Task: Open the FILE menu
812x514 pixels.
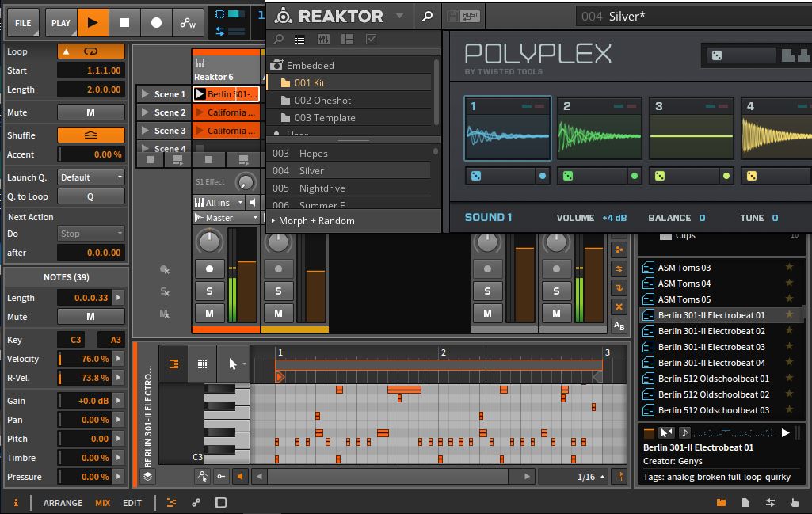Action: (x=23, y=23)
